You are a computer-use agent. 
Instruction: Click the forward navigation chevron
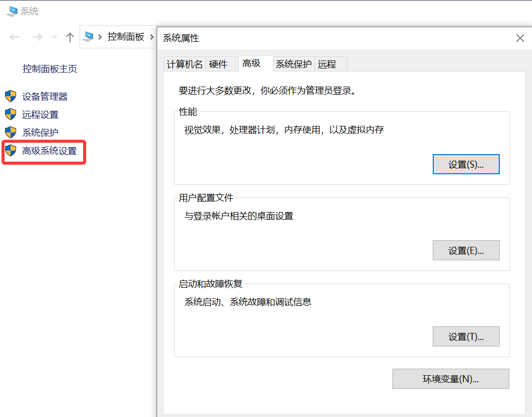(x=37, y=37)
